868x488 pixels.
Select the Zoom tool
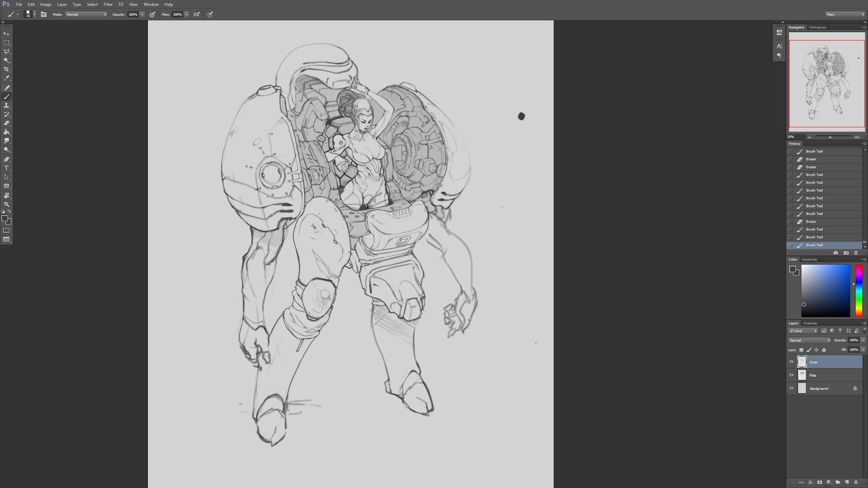(6, 204)
